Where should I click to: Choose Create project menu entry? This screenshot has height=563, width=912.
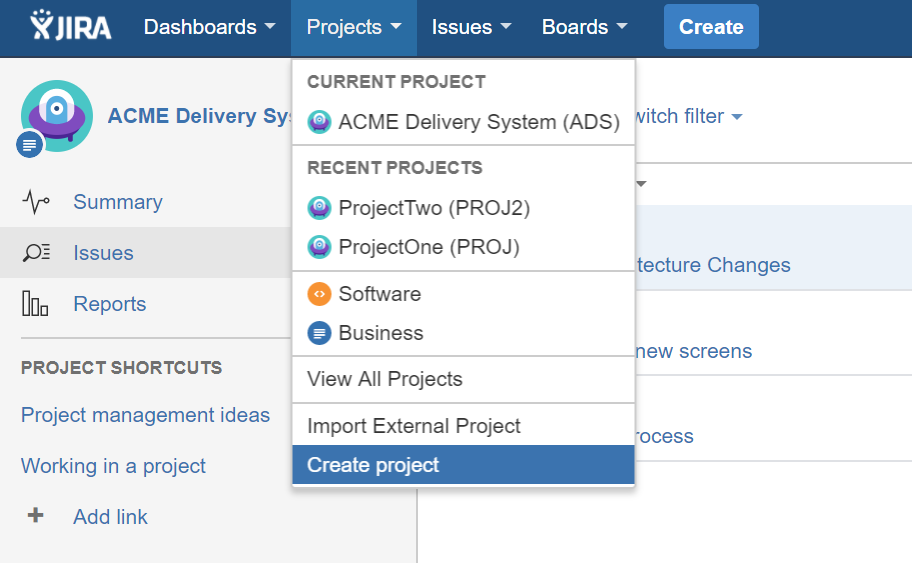click(464, 465)
